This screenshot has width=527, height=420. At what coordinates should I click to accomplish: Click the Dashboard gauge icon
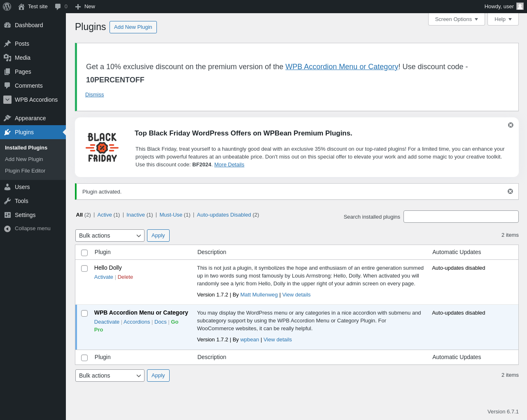[7, 25]
